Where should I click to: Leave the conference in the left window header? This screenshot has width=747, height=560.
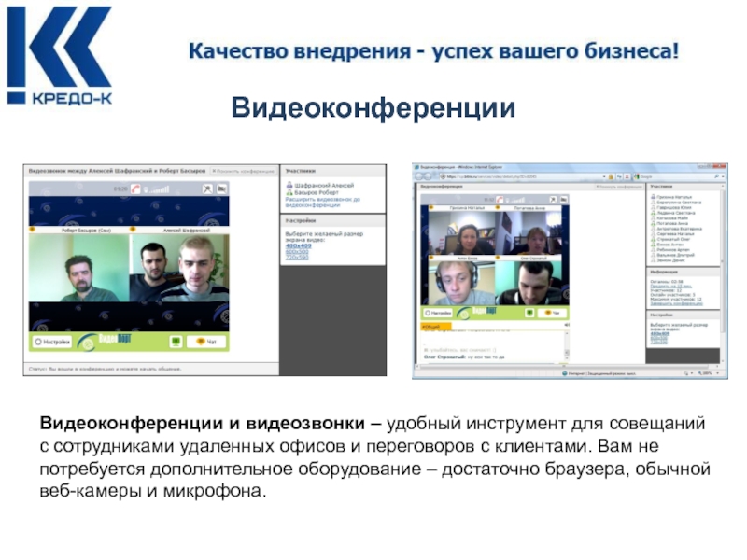[x=244, y=171]
